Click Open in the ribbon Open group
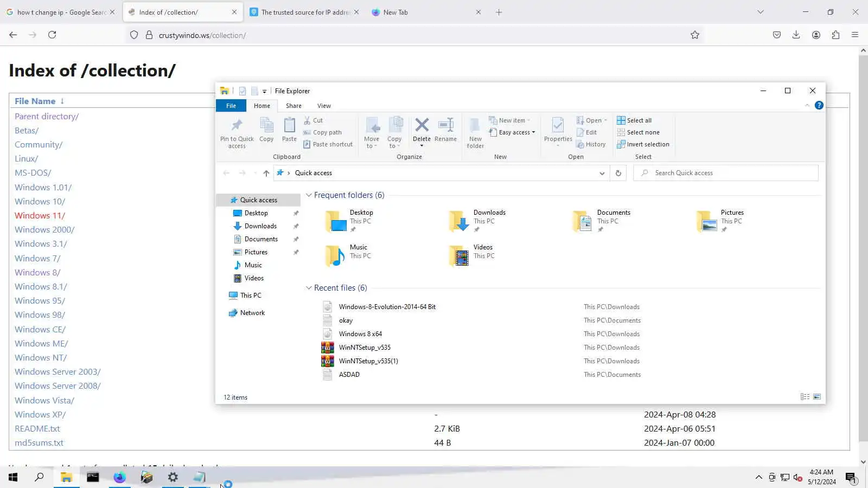This screenshot has width=868, height=488. coord(591,120)
